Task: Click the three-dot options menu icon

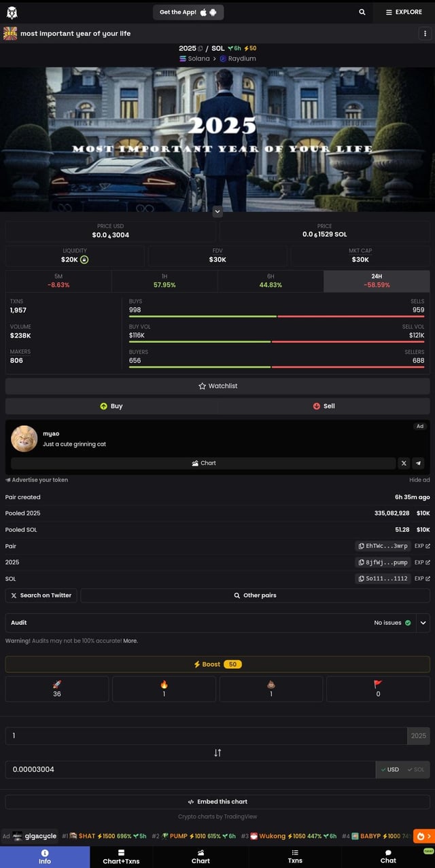Action: coord(425,33)
